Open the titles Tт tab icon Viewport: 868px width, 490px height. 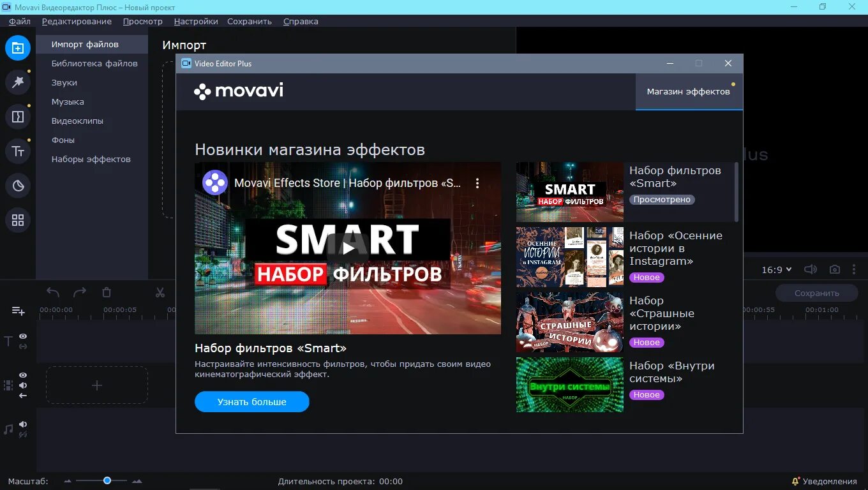[x=18, y=151]
